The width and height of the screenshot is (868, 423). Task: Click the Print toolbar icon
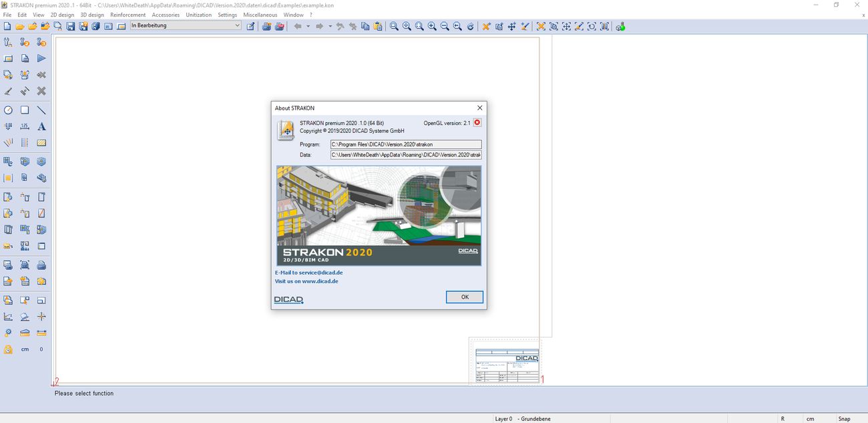(x=266, y=26)
